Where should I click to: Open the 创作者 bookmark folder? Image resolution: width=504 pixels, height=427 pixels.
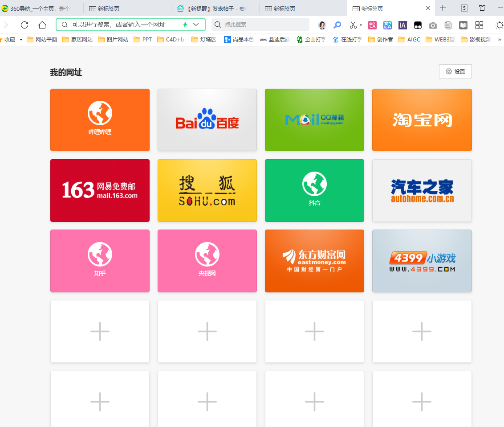(x=381, y=40)
